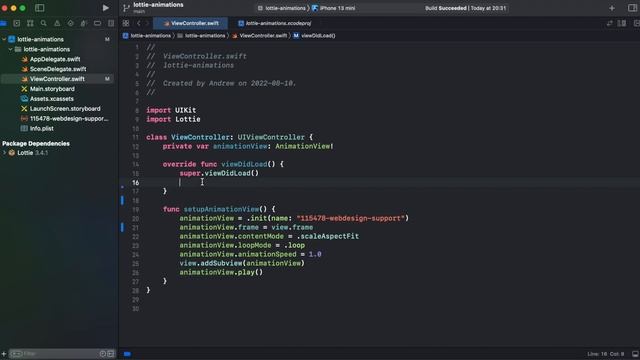This screenshot has width=640, height=360.
Task: Click the .scaleAspectFit value
Action: click(327, 236)
